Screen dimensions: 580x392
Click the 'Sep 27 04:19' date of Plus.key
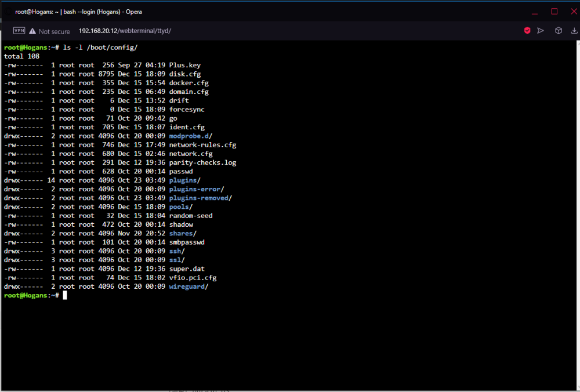pos(142,65)
